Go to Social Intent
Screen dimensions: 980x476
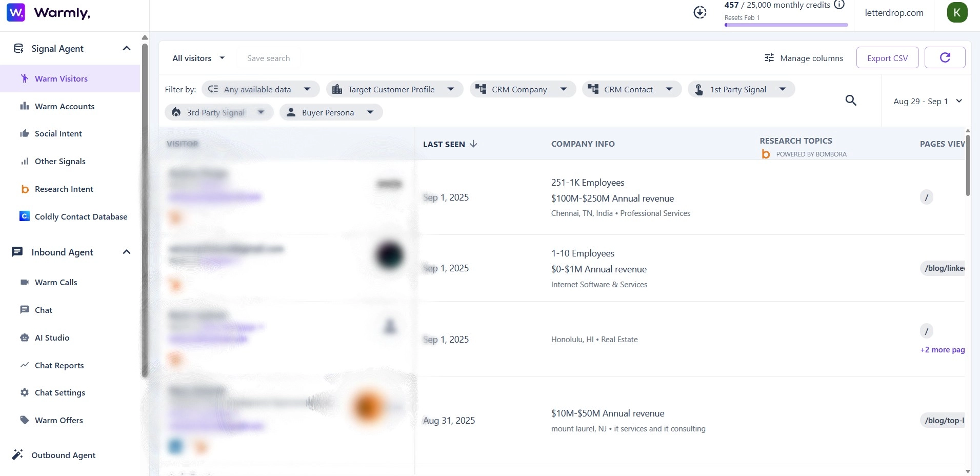(x=58, y=133)
